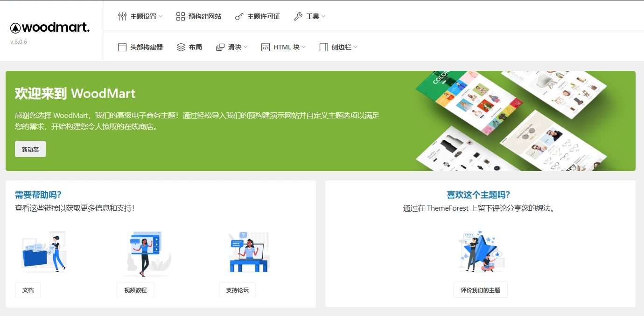Viewport: 644px width, 316px height.
Task: Open the 文档 link
Action: [28, 290]
